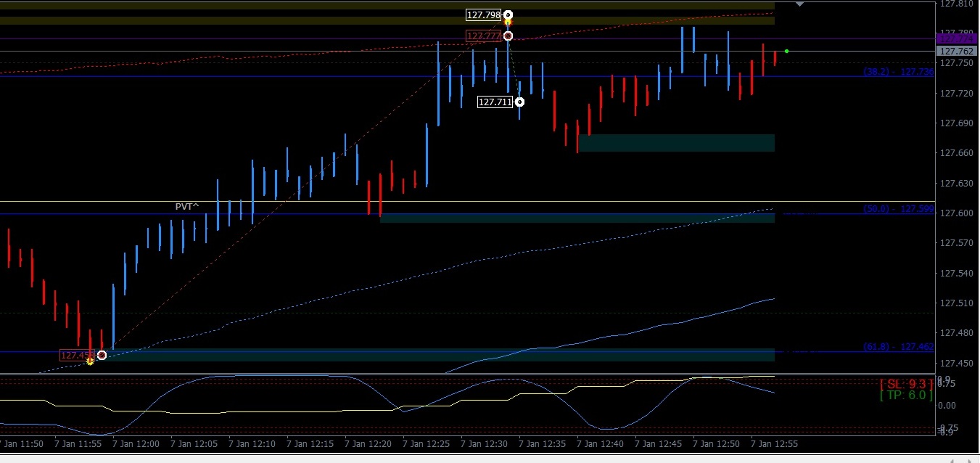Click the 127.540 price axis label

pos(956,274)
